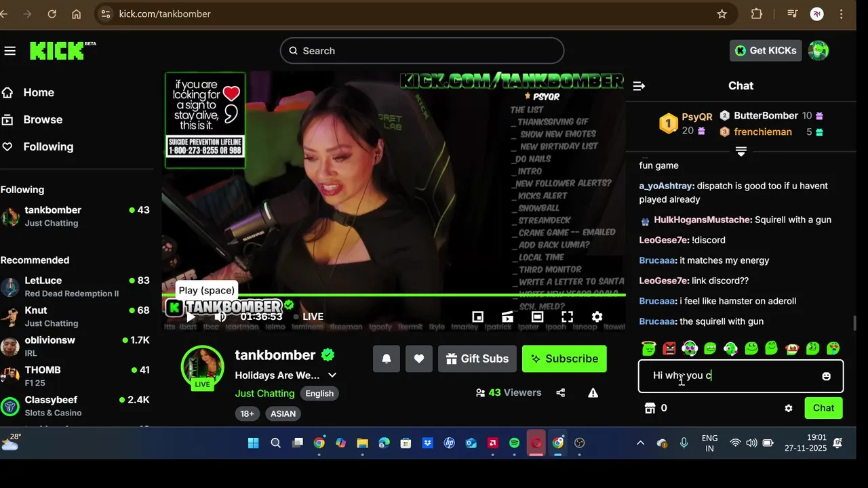Open THOMB recommended channel
This screenshot has width=868, height=488.
tap(76, 376)
